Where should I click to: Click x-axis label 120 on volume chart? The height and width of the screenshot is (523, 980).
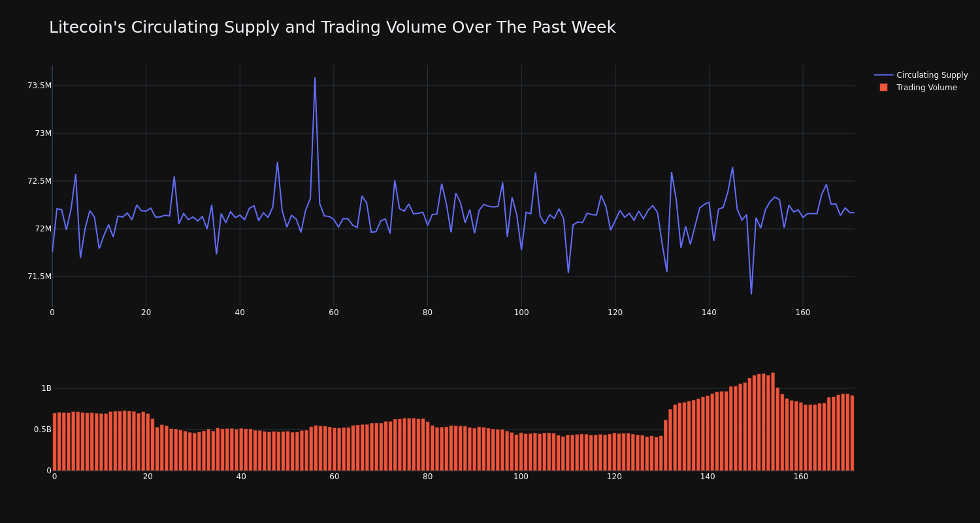pos(614,477)
